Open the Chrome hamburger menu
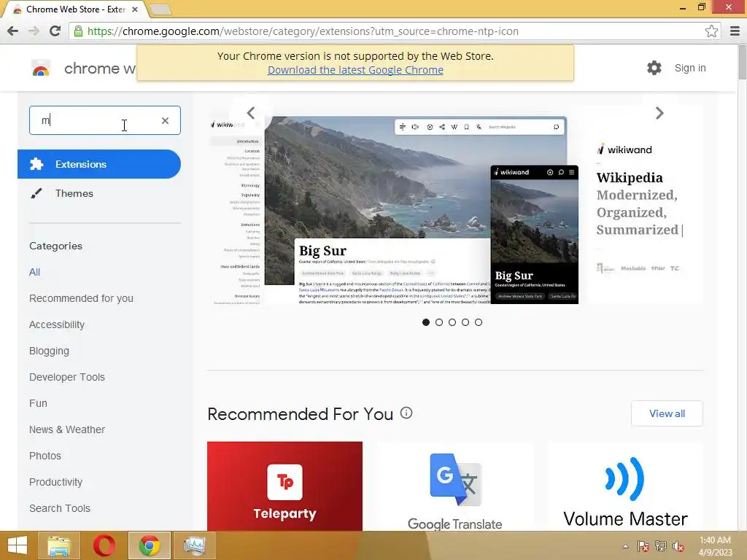Screen dimensions: 747x560 tap(735, 31)
